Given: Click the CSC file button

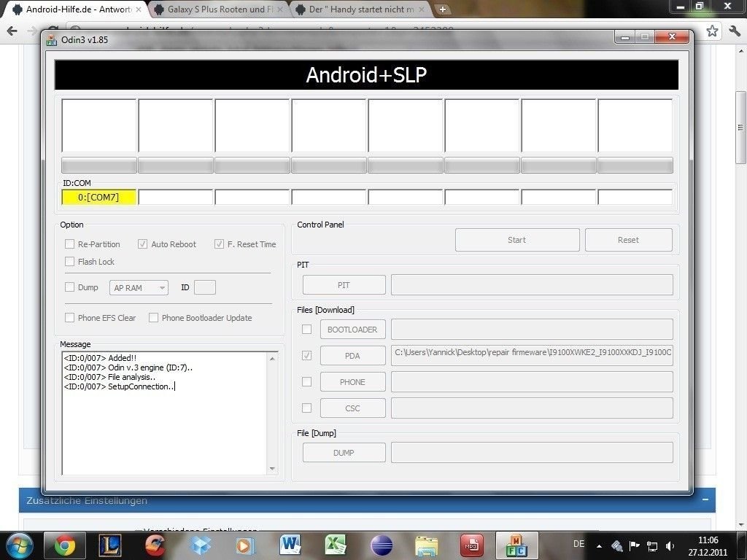Looking at the screenshot, I should 352,408.
